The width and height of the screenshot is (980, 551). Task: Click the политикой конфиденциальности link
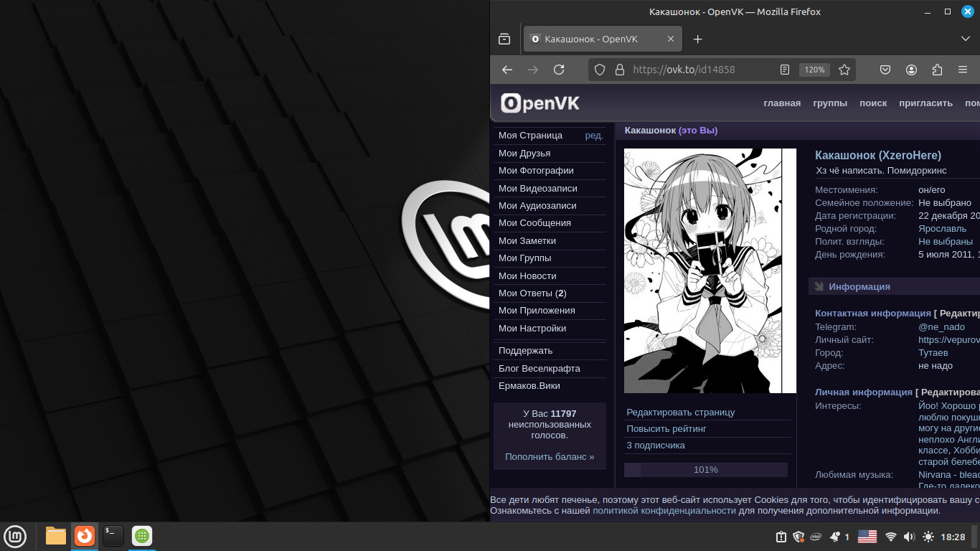[x=664, y=511]
